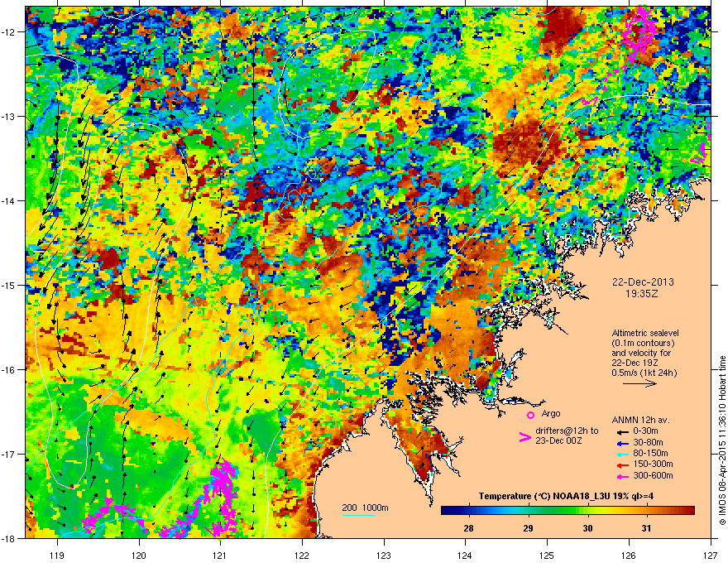728x563 pixels.
Task: Click the red 150-300m arrow legend symbol
Action: (622, 464)
